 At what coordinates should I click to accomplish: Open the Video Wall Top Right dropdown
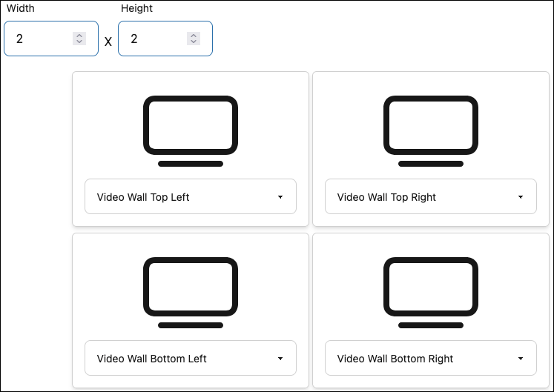click(x=430, y=197)
